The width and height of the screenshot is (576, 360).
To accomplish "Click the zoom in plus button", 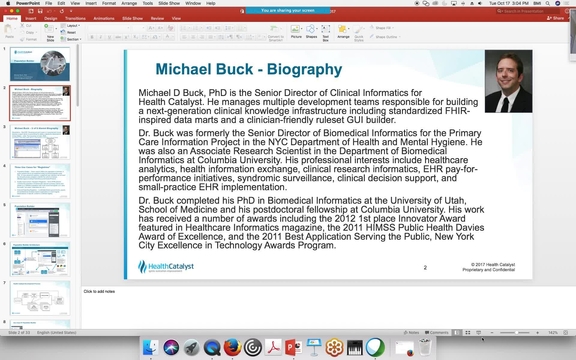I will coord(537,332).
